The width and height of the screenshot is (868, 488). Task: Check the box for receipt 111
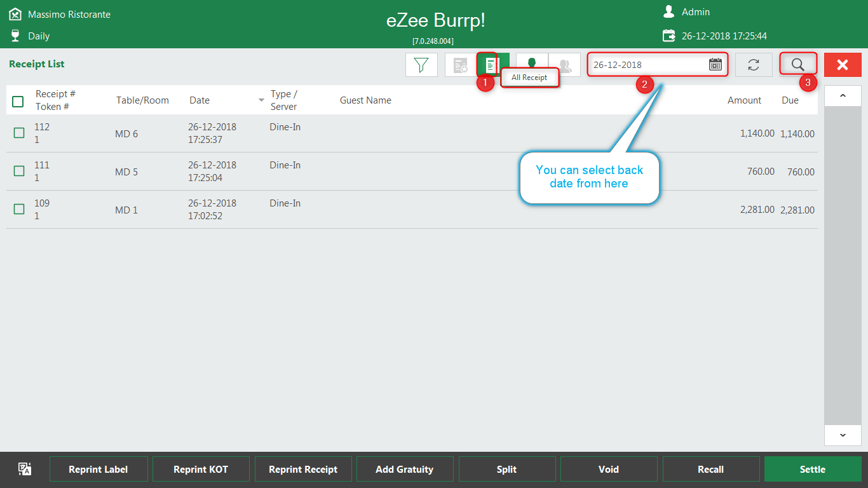[19, 171]
